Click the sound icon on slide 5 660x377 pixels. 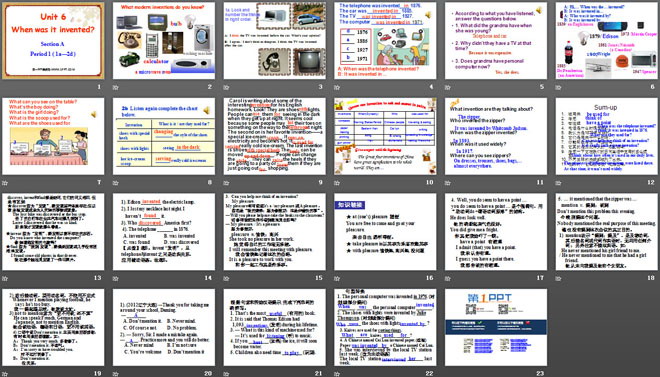coord(538,10)
